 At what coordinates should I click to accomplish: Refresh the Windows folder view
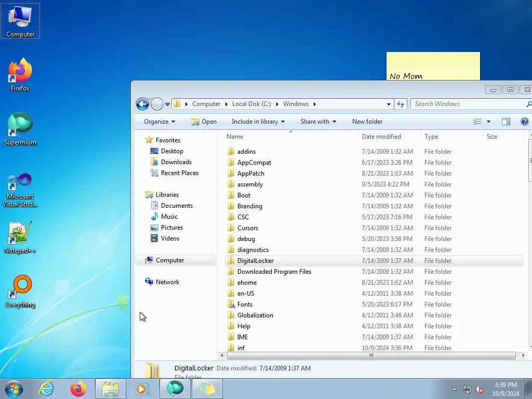point(401,104)
